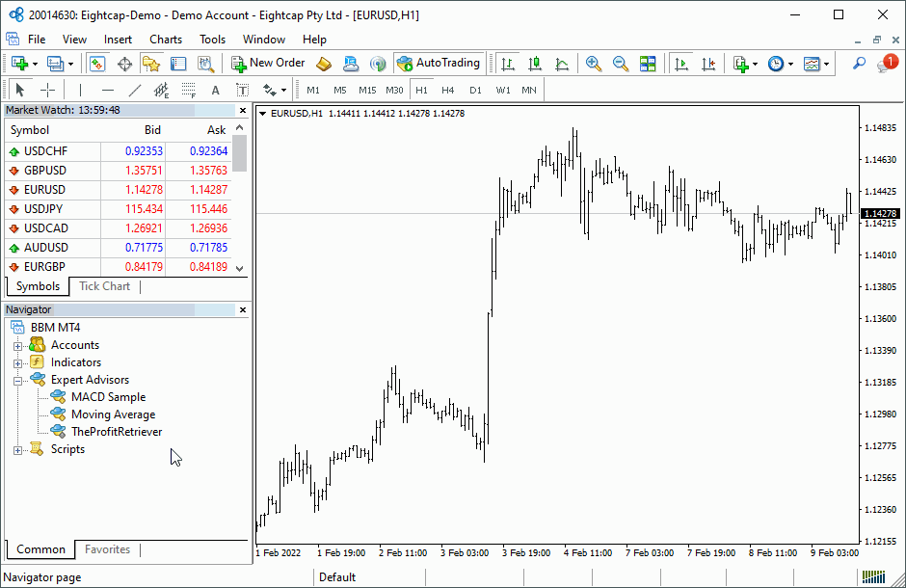Expand the Indicators tree node
Viewport: 906px width, 588px height.
coord(17,362)
